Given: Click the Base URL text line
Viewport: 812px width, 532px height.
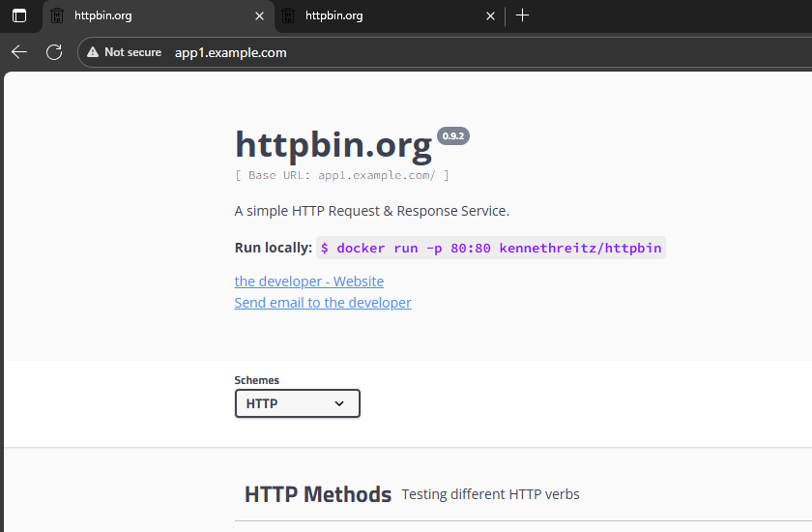Looking at the screenshot, I should point(342,176).
